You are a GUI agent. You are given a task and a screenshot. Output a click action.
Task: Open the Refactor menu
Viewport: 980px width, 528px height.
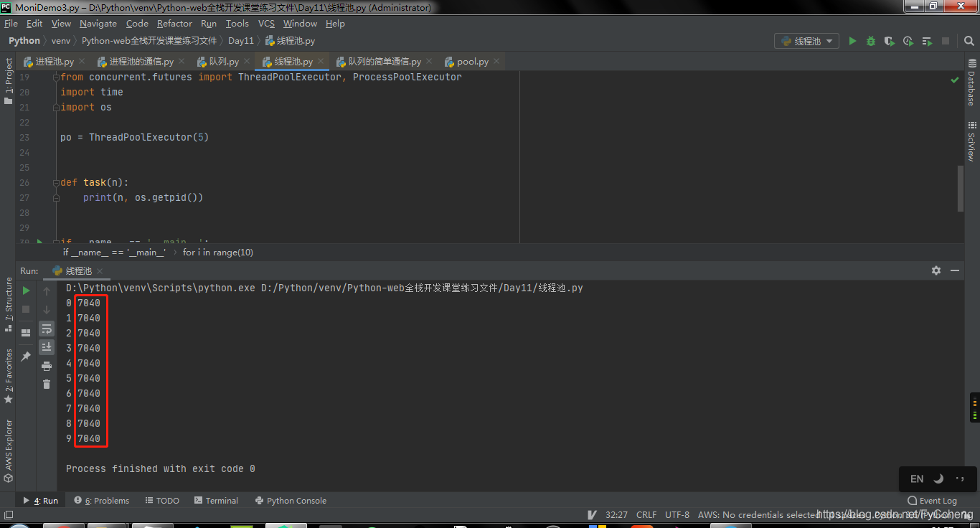point(174,24)
